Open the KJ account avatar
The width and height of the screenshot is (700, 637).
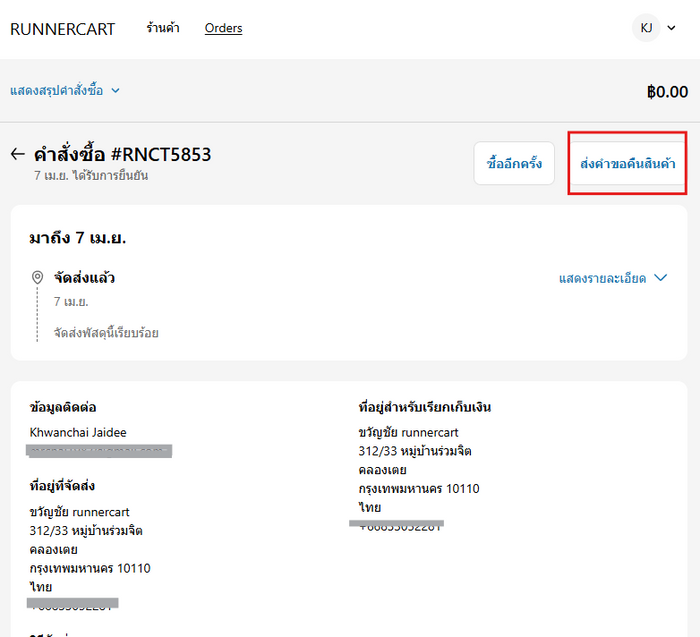click(x=646, y=28)
